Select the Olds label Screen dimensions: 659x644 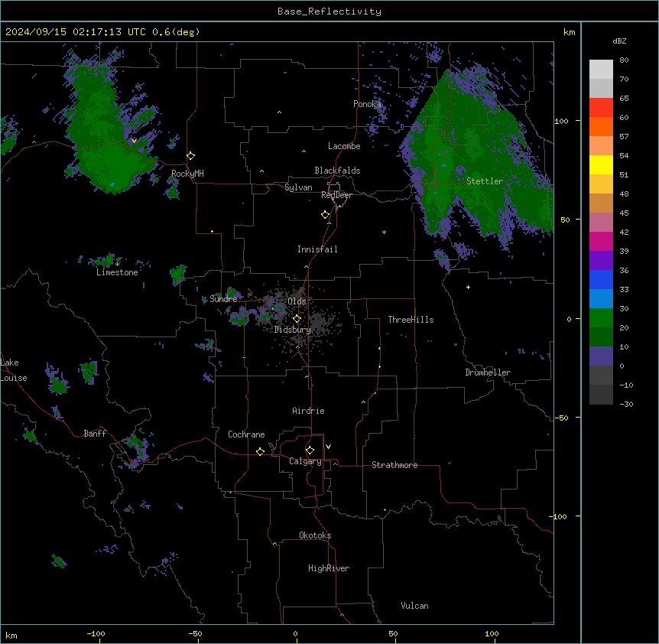click(x=297, y=301)
